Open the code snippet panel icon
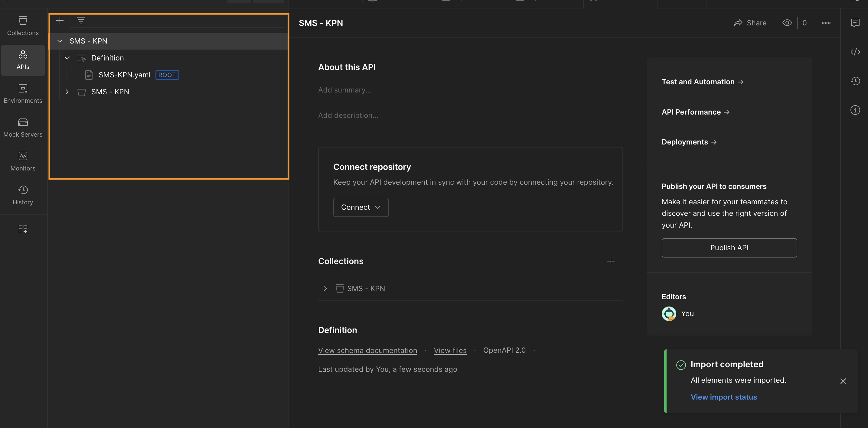 (855, 52)
